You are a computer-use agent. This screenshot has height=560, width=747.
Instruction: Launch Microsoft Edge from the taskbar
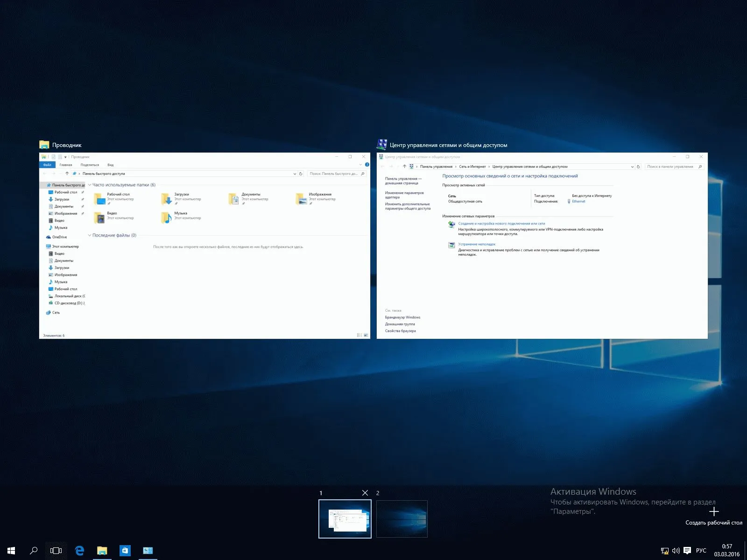79,551
